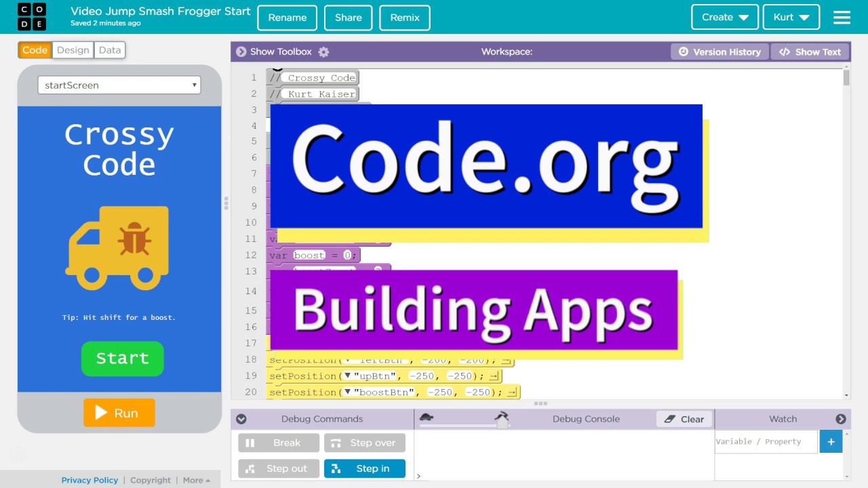Screen dimensions: 868x488
Task: Click the Step over debug button
Action: [365, 443]
